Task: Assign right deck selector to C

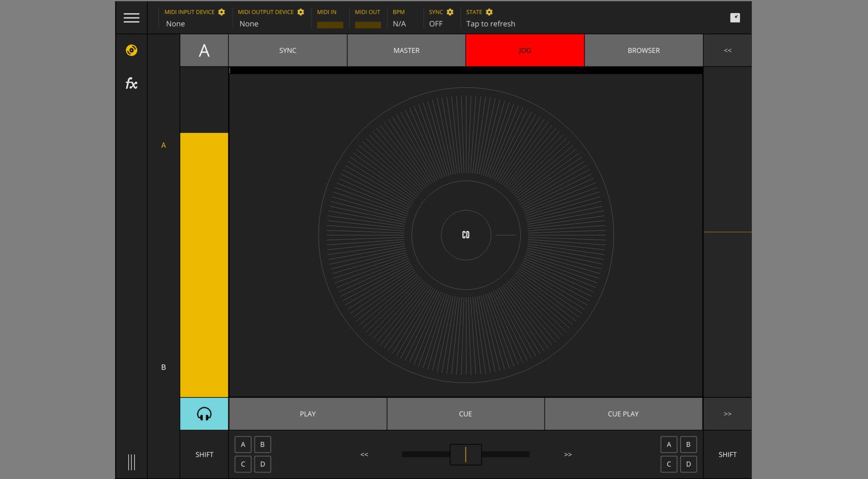Action: 669,464
